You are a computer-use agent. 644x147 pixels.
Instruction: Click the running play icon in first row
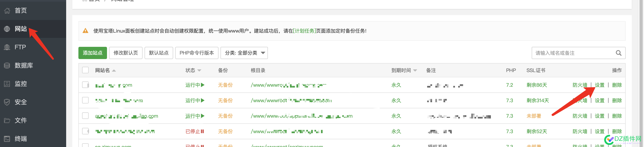tap(203, 85)
